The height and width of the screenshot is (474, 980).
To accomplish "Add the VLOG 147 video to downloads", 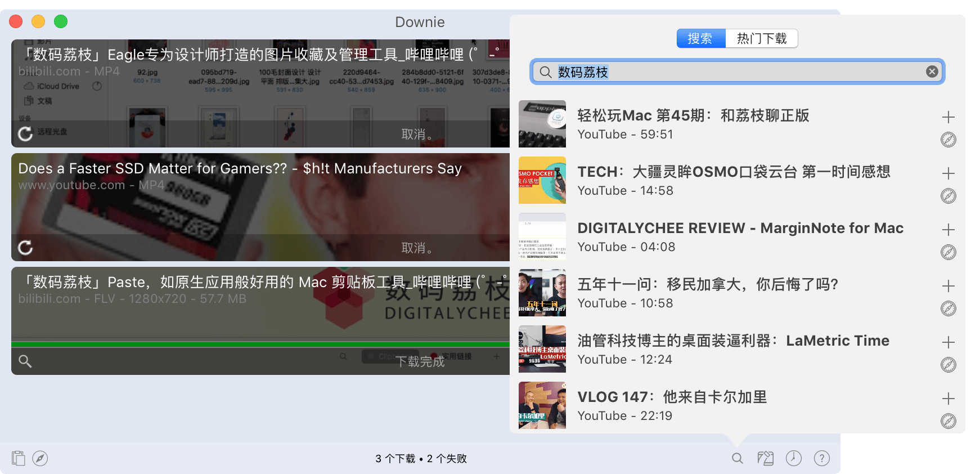I will click(x=948, y=399).
